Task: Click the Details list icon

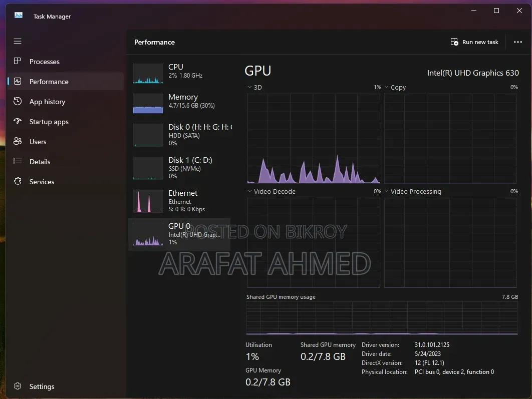Action: pos(18,161)
